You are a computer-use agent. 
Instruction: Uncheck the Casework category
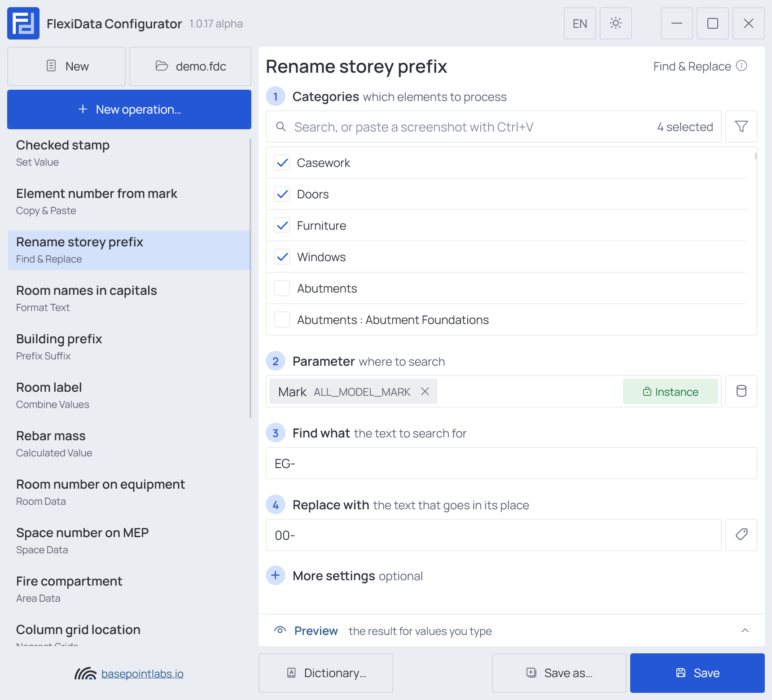[282, 162]
